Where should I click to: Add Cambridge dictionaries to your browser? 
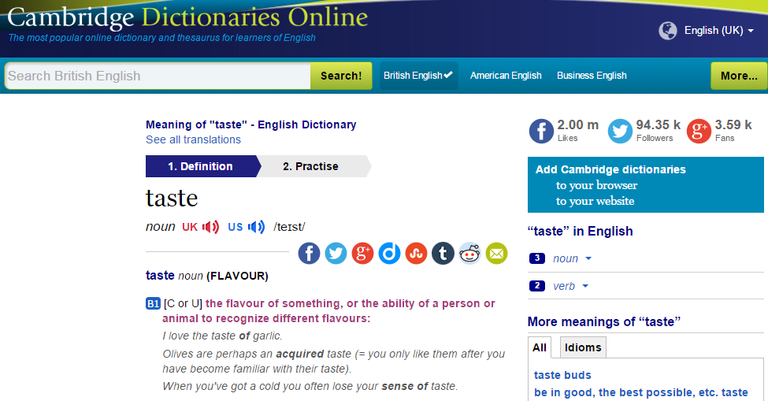(597, 185)
